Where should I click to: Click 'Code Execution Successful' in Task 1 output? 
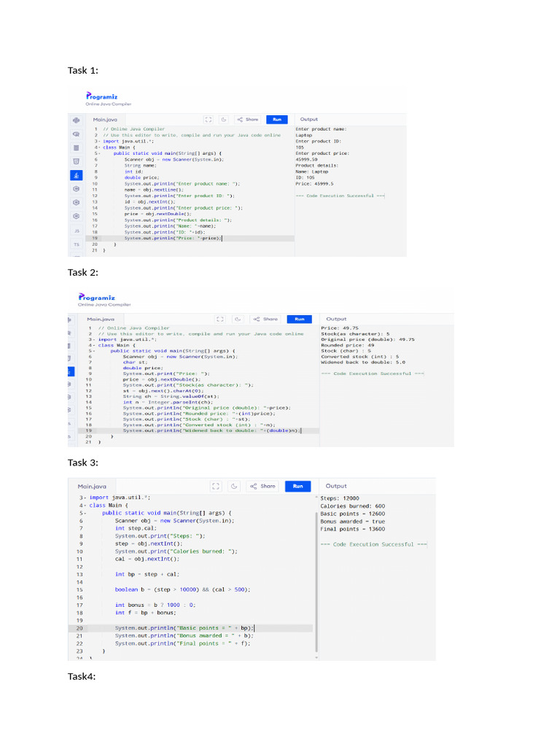tap(340, 196)
